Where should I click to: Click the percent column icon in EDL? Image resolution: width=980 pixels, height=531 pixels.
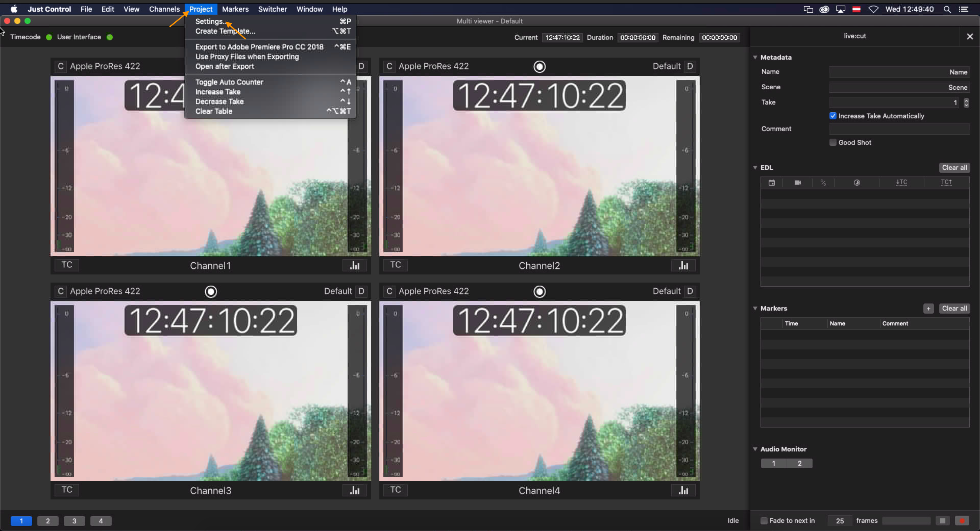823,183
